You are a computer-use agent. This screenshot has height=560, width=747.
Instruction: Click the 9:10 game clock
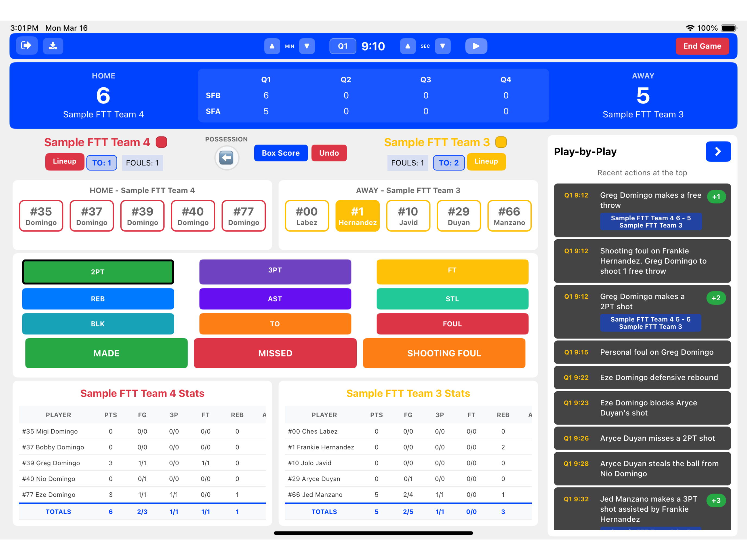373,46
